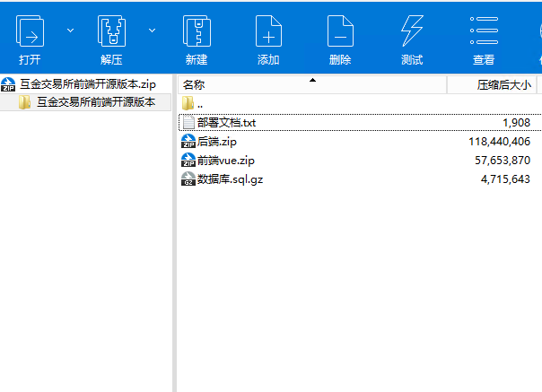
Task: Expand the dropdown arrow next to 打开
Action: coord(70,30)
